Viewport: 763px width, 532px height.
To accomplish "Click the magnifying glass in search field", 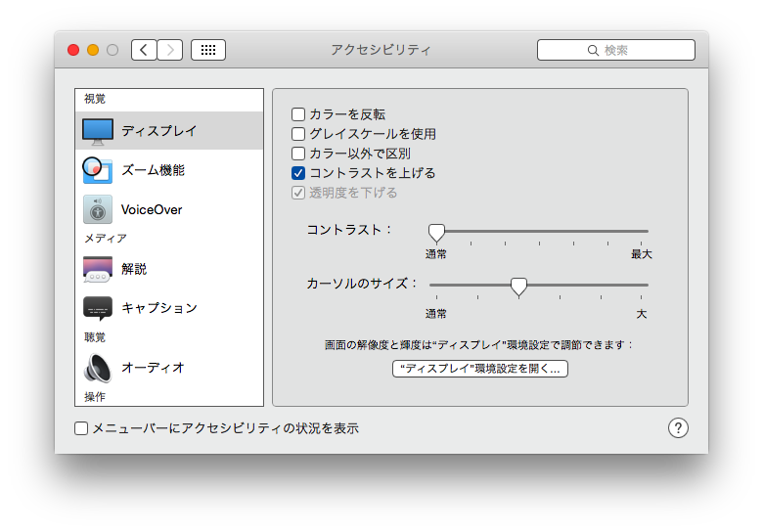I will [593, 51].
